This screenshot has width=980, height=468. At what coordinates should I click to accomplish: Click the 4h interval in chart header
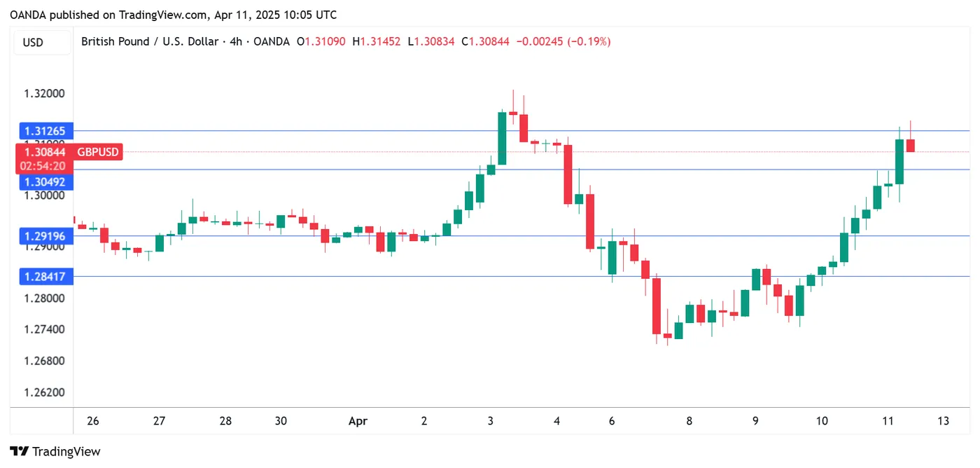236,42
